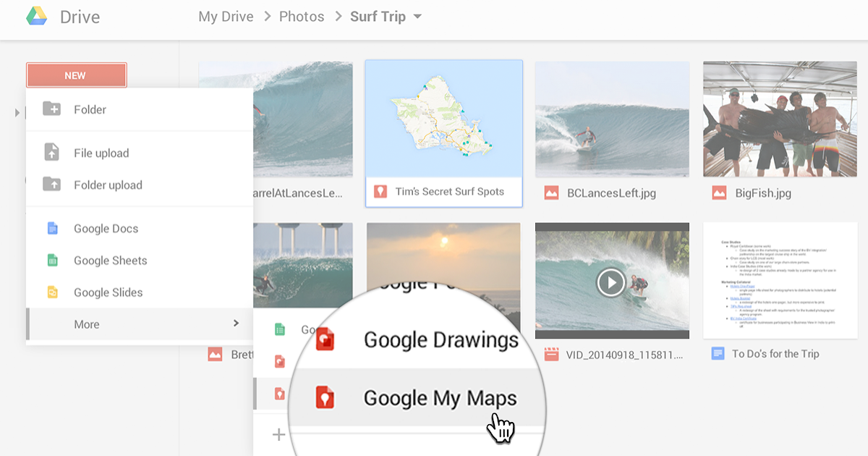
Task: Click the green Google Forms submenu icon
Action: pos(280,329)
